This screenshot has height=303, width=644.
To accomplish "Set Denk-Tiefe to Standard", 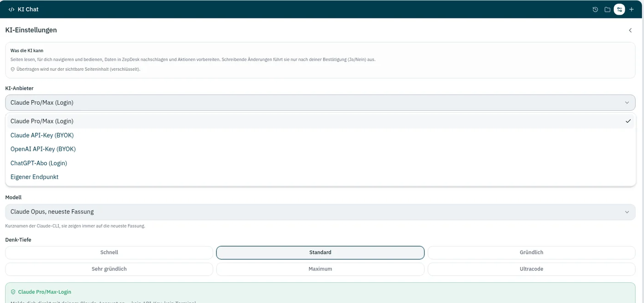I will coord(320,252).
